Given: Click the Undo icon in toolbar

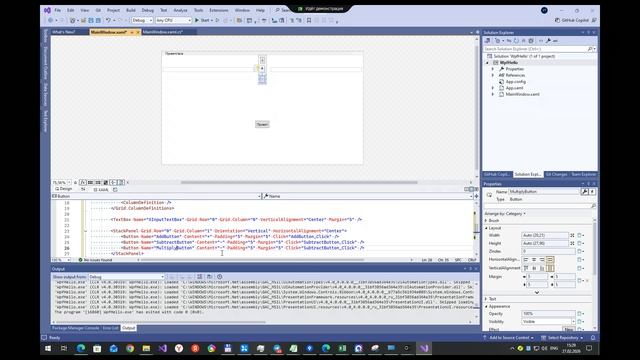Looking at the screenshot, I should [108, 20].
